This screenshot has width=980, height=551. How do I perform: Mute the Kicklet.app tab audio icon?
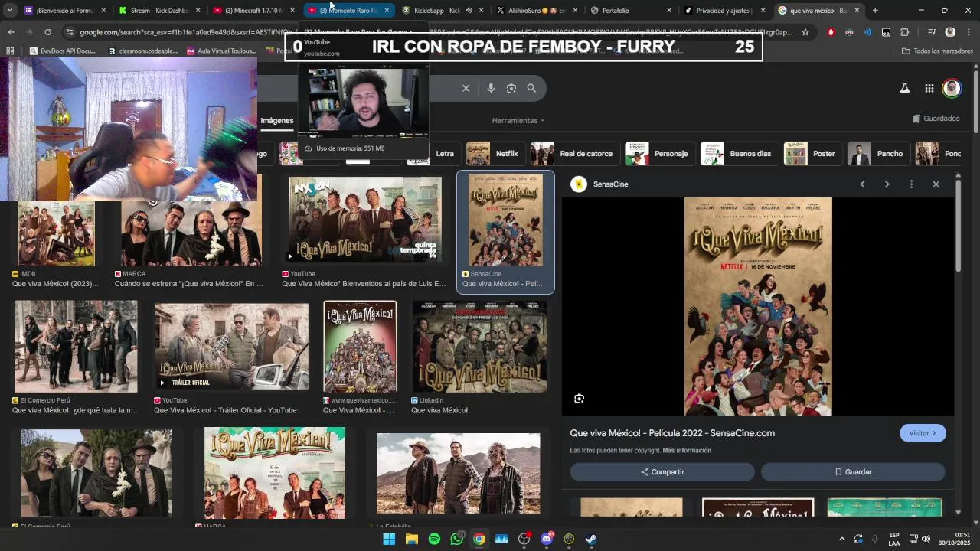pos(469,11)
